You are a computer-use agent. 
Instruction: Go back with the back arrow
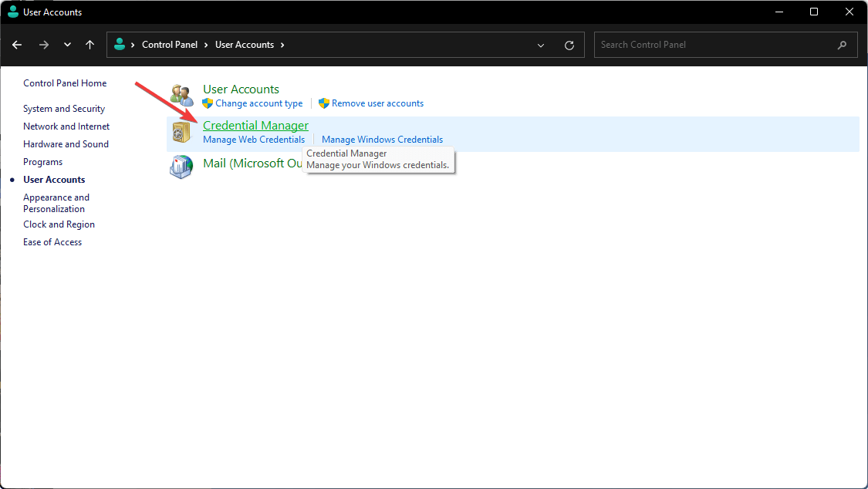pos(17,45)
